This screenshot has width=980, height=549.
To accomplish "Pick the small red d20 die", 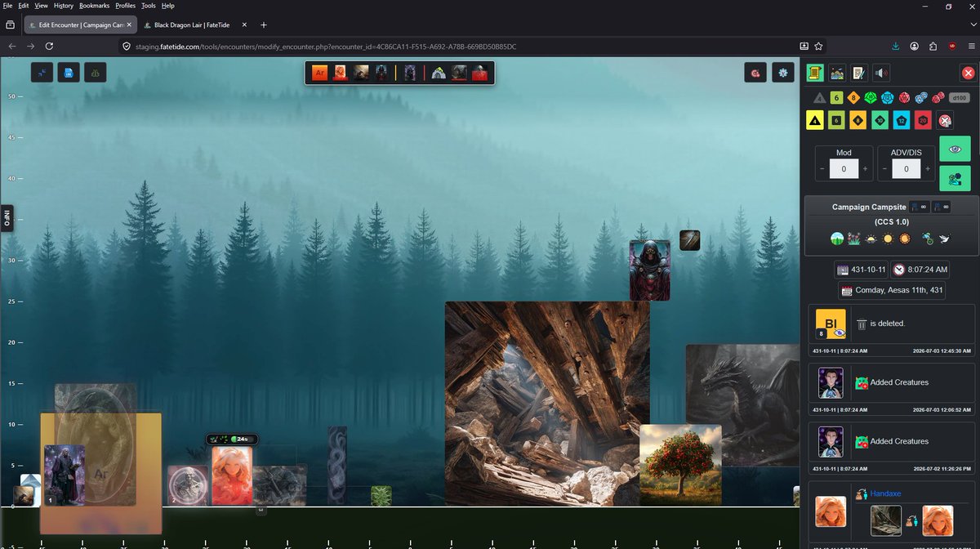I will pos(904,98).
